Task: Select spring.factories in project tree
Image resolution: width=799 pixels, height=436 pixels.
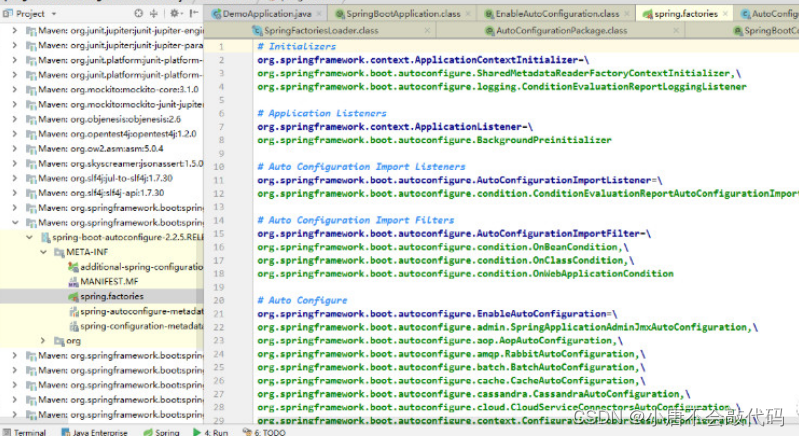Action: click(x=112, y=296)
